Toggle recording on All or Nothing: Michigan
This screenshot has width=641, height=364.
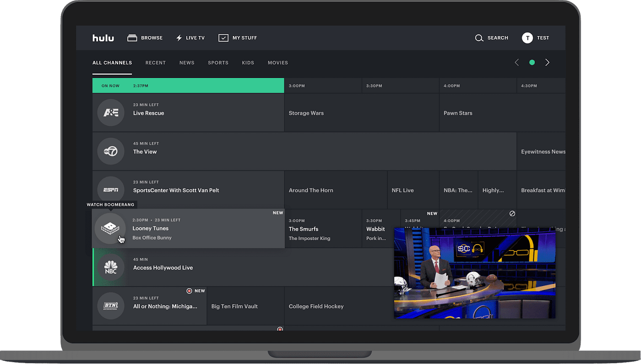[189, 291]
